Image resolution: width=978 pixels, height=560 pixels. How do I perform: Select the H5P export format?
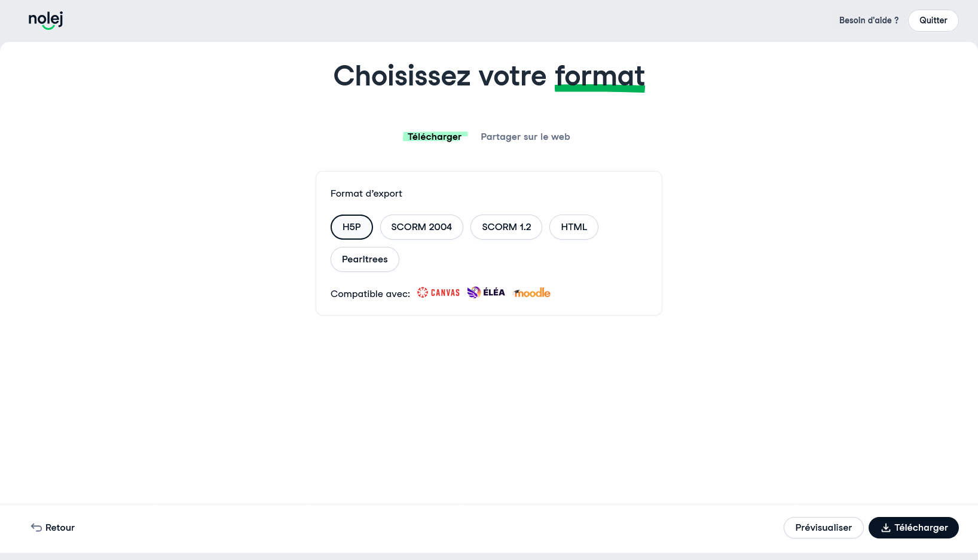pos(352,227)
